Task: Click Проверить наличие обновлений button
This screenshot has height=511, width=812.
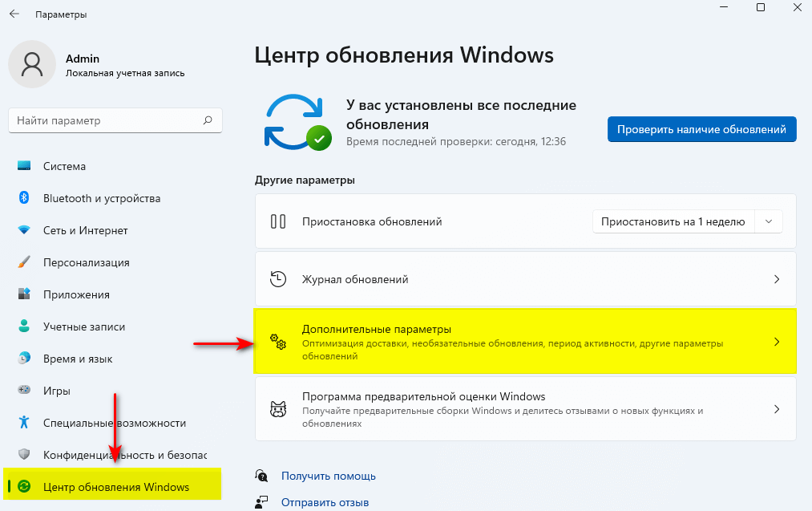Action: coord(701,129)
